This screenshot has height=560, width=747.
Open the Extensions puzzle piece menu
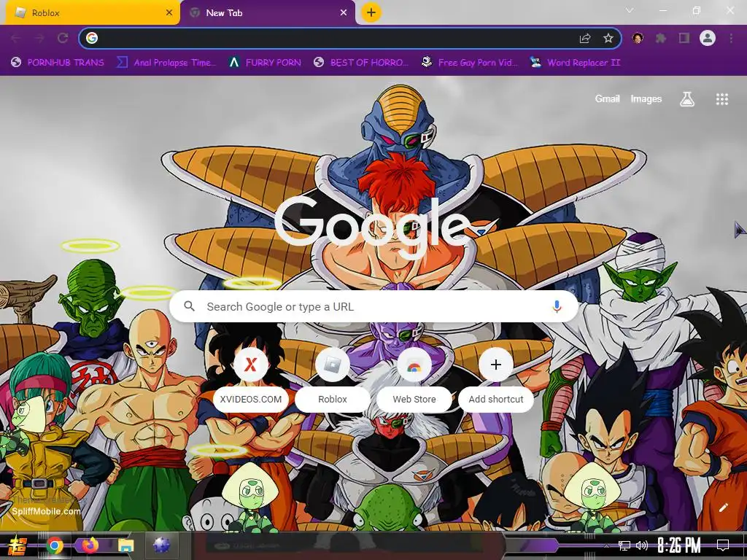tap(660, 38)
